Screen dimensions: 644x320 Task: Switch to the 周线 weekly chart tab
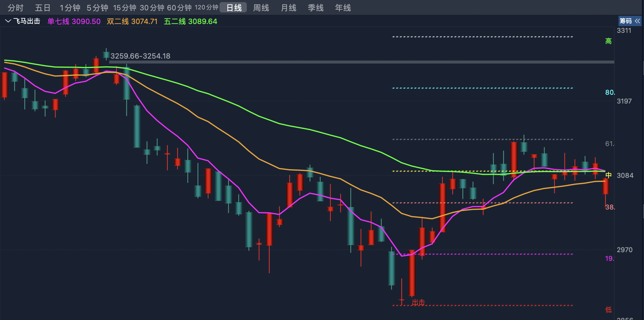[x=260, y=8]
